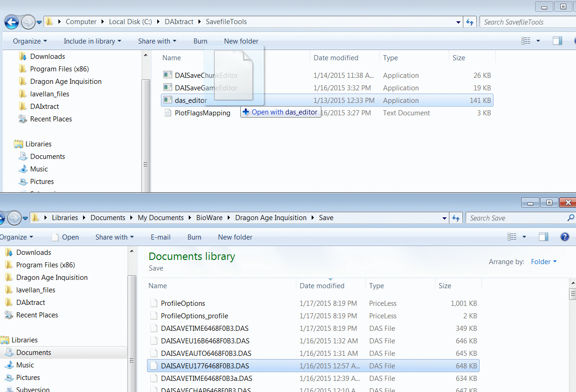Navigate to DAIxtract in top address bar
Image resolution: width=576 pixels, height=392 pixels.
(x=179, y=22)
